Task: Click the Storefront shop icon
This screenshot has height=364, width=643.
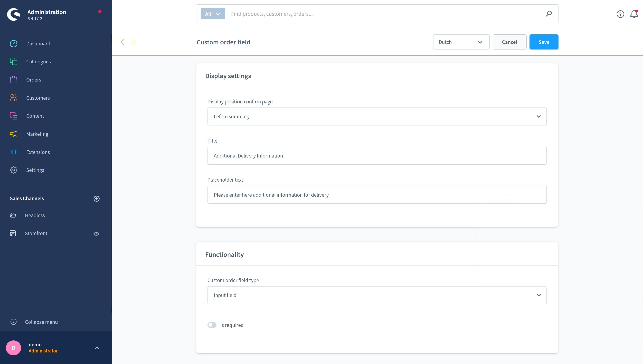Action: [x=13, y=233]
